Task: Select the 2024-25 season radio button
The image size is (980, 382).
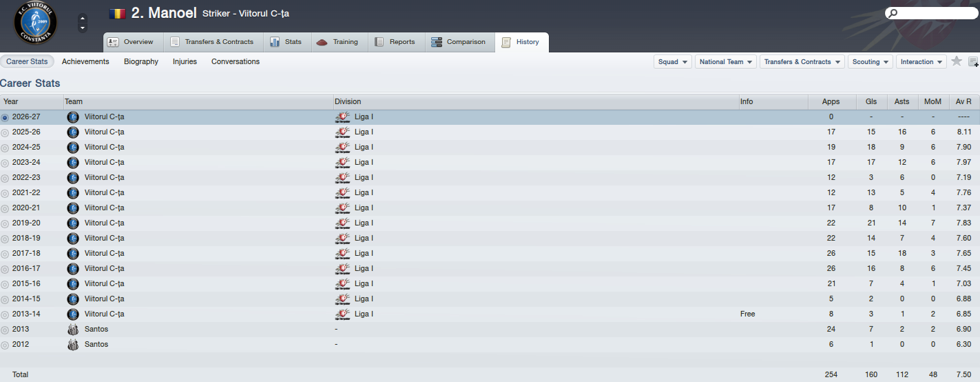Action: [5, 148]
